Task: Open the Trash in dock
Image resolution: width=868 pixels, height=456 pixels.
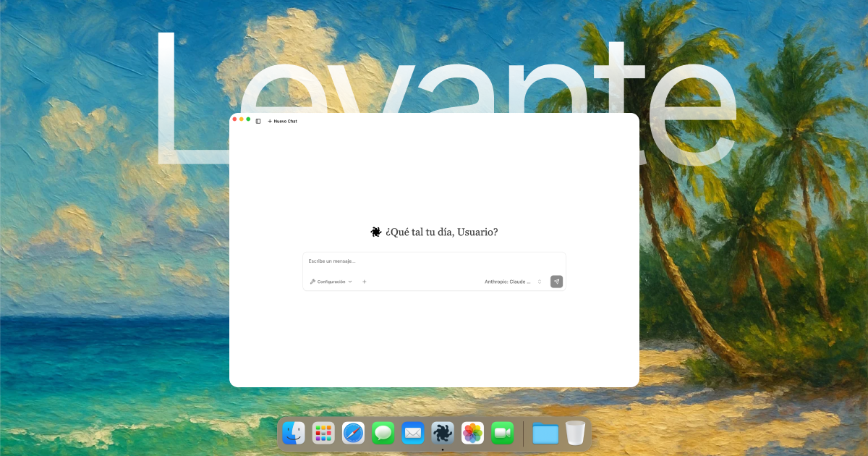Action: coord(575,433)
